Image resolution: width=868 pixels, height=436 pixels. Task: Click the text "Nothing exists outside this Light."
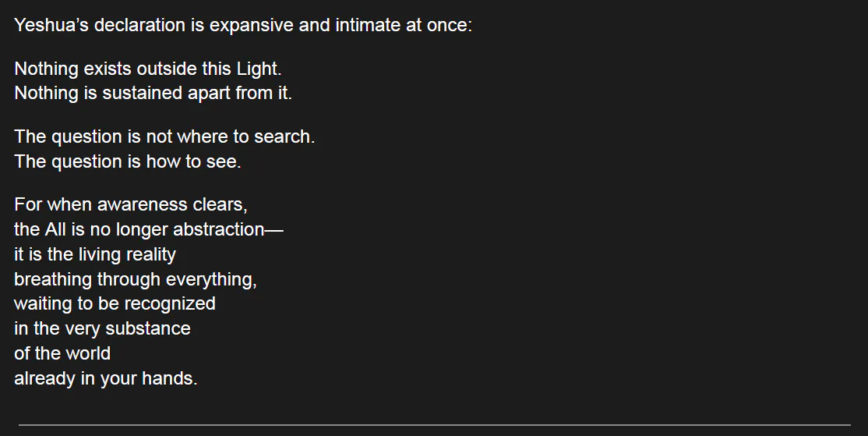tap(148, 69)
